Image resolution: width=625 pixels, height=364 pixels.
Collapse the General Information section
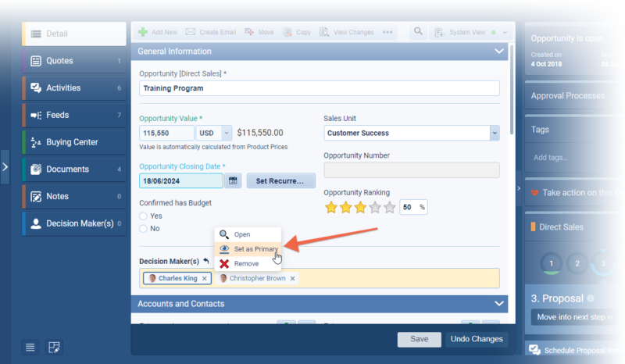(x=499, y=52)
